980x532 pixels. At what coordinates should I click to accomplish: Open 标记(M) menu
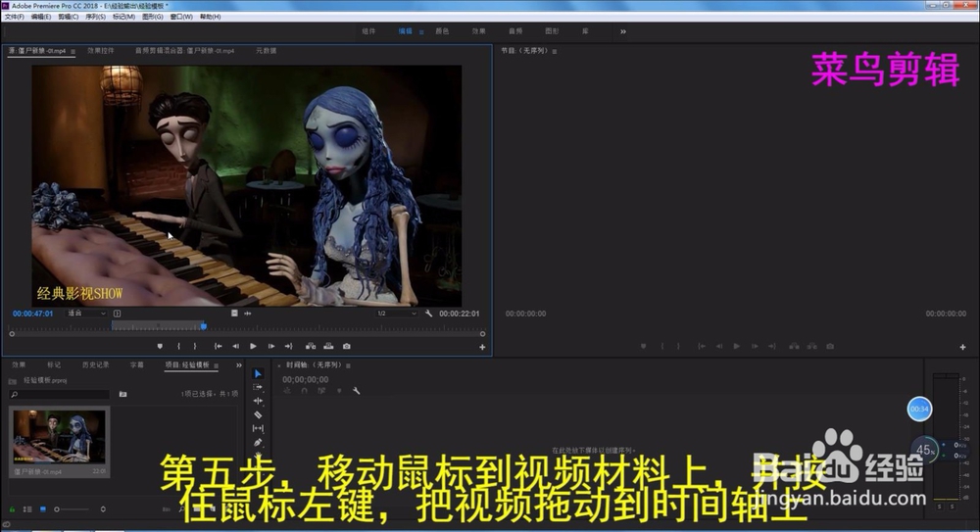tap(123, 17)
